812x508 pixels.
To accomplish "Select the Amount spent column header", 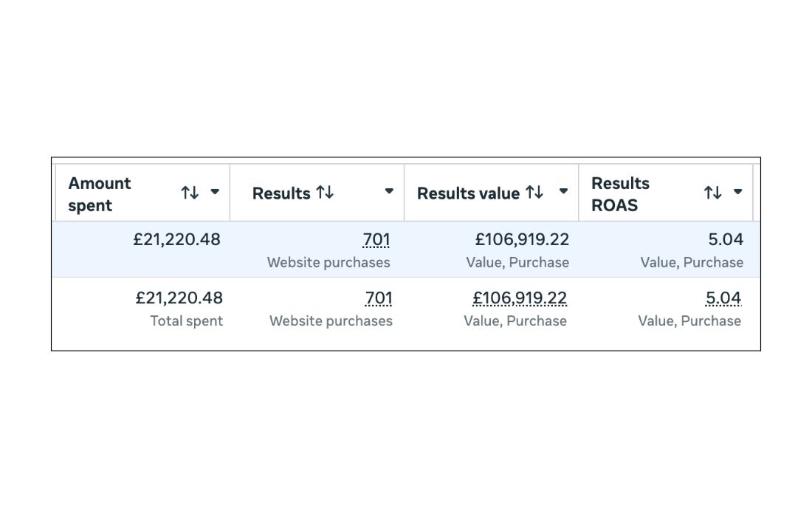I will [100, 194].
